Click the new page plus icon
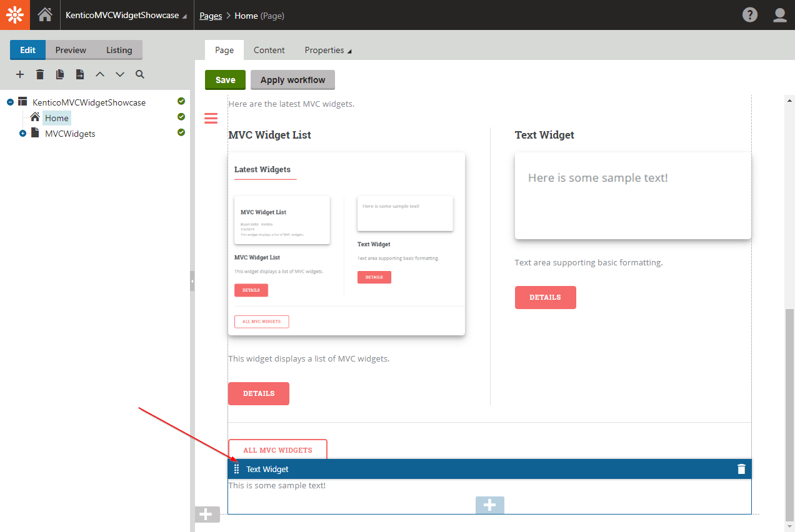Screen dimensions: 795x532 [x=20, y=74]
